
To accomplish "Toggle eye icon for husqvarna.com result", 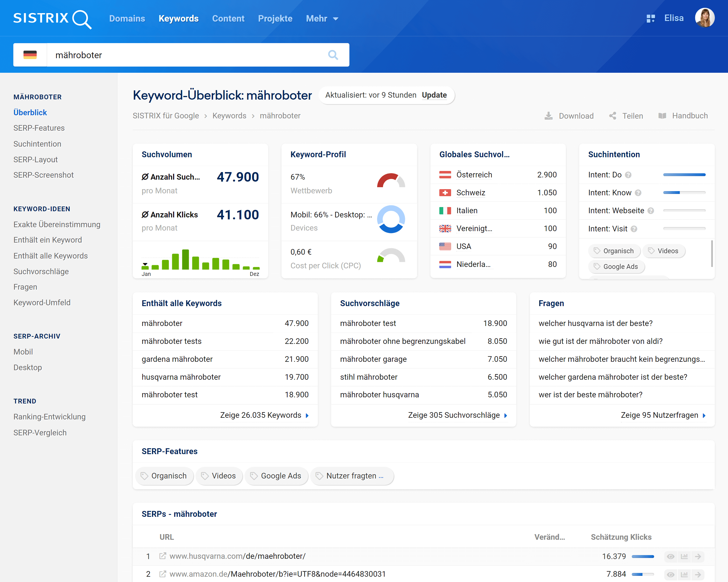I will (671, 556).
